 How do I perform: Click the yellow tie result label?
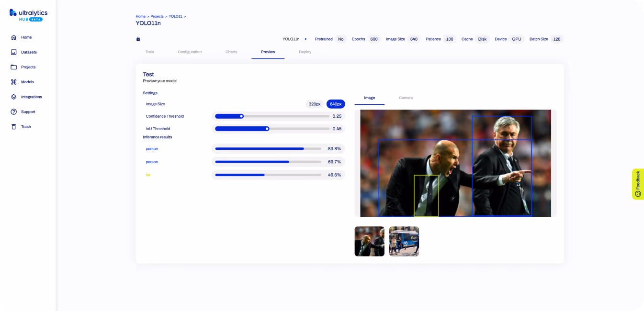click(x=148, y=175)
